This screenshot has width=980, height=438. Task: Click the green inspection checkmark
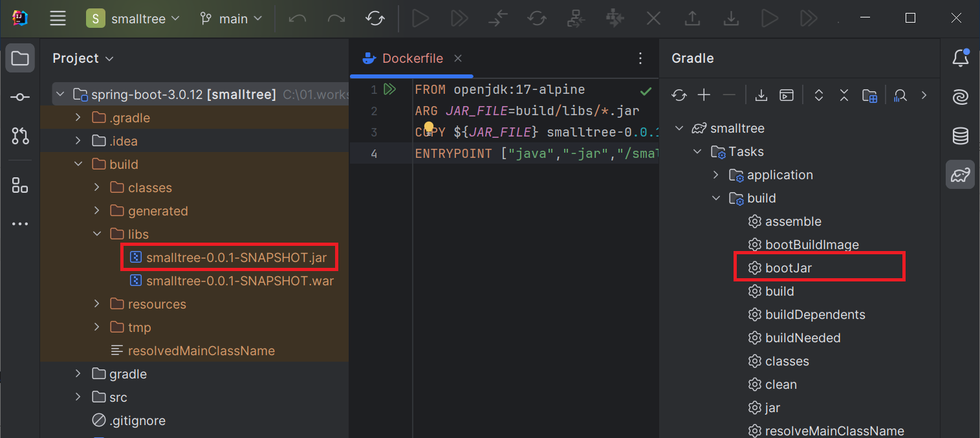click(x=646, y=90)
